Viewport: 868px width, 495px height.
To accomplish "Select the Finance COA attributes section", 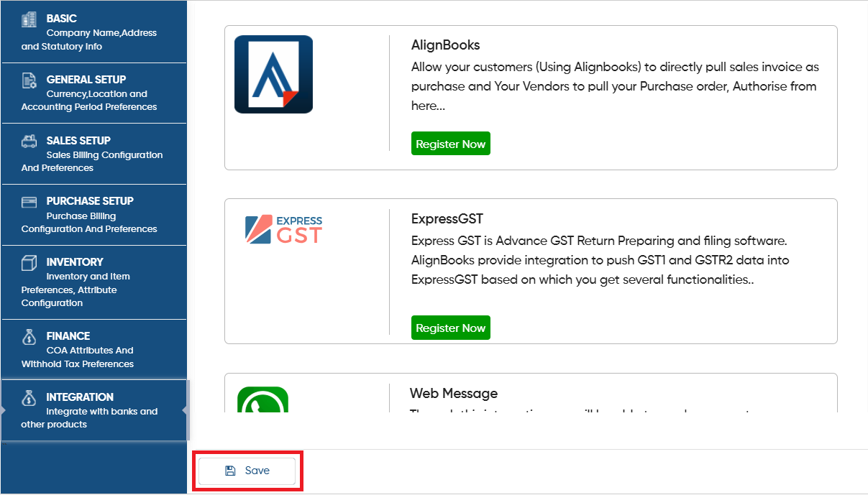I will (x=93, y=349).
